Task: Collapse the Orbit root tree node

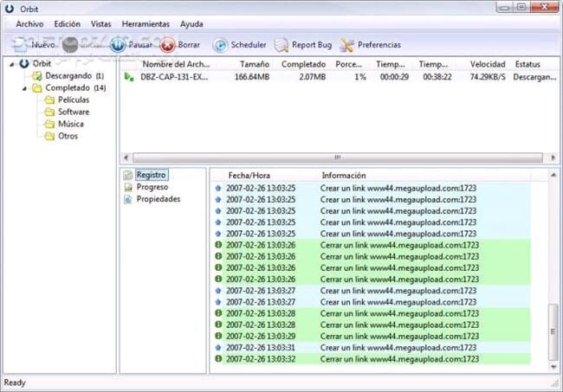Action: click(x=12, y=65)
